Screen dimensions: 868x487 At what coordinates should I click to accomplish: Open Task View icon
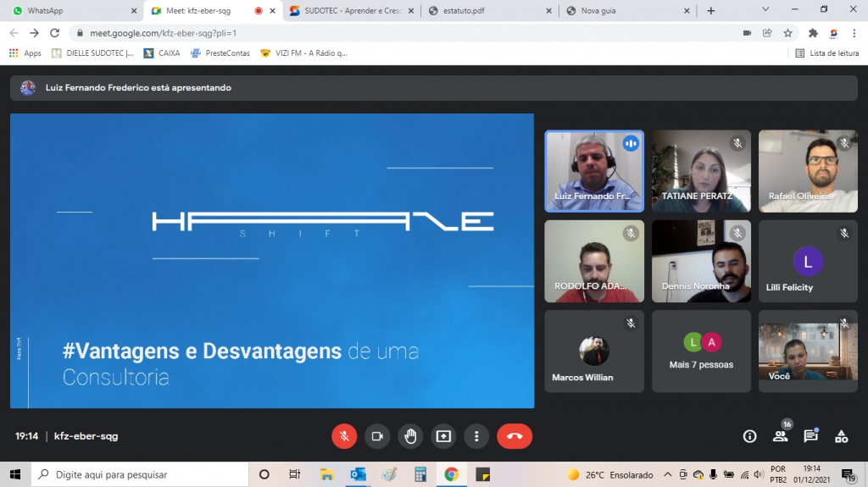click(x=294, y=474)
